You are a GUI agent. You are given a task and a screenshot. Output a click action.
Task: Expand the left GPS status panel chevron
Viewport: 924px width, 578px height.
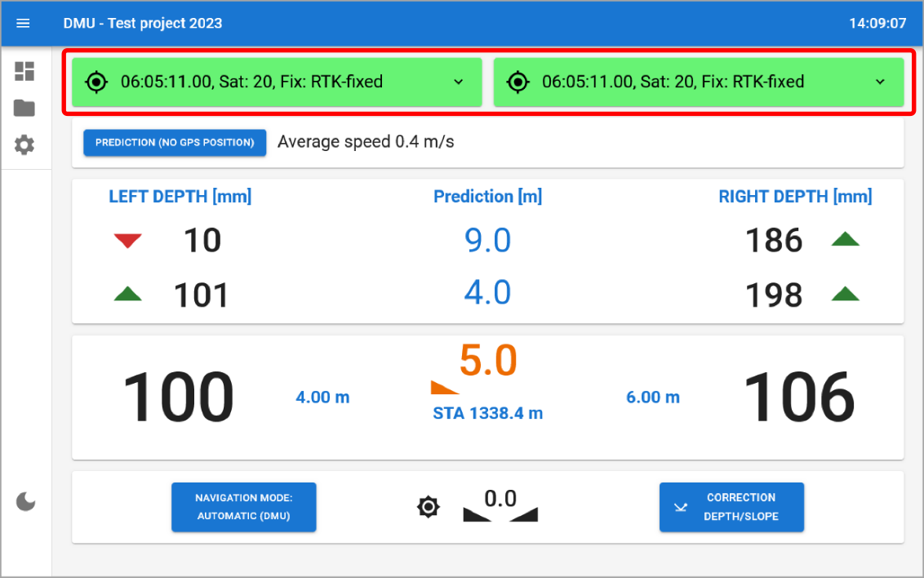[x=458, y=82]
